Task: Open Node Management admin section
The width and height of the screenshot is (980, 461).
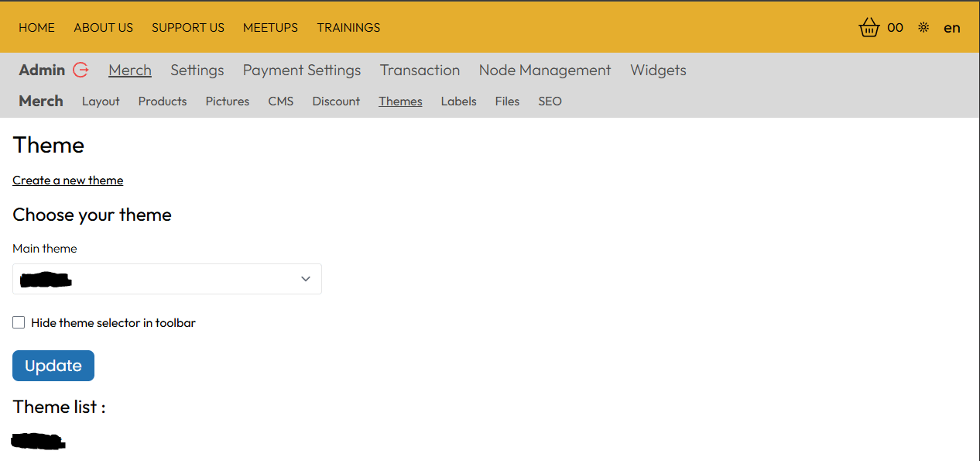Action: pyautogui.click(x=545, y=71)
